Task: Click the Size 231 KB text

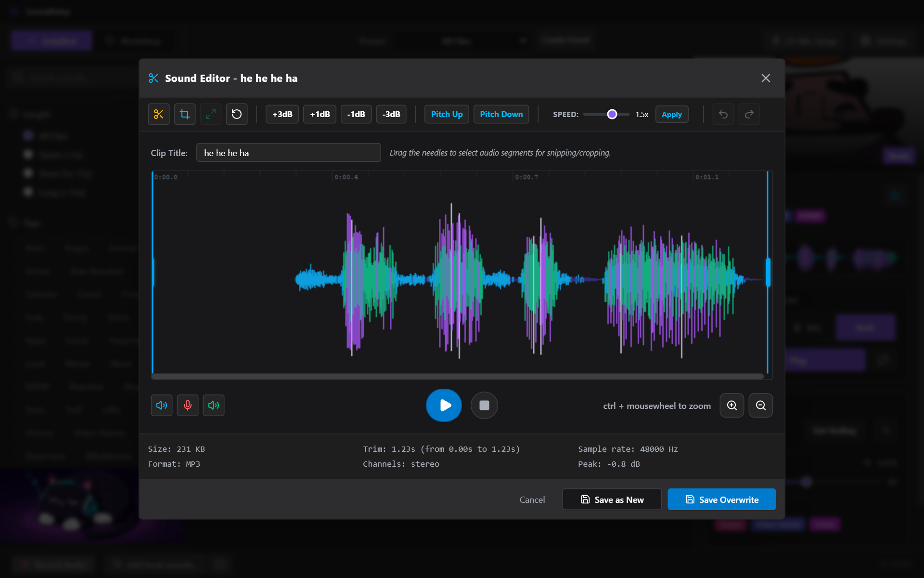Action: 176,449
